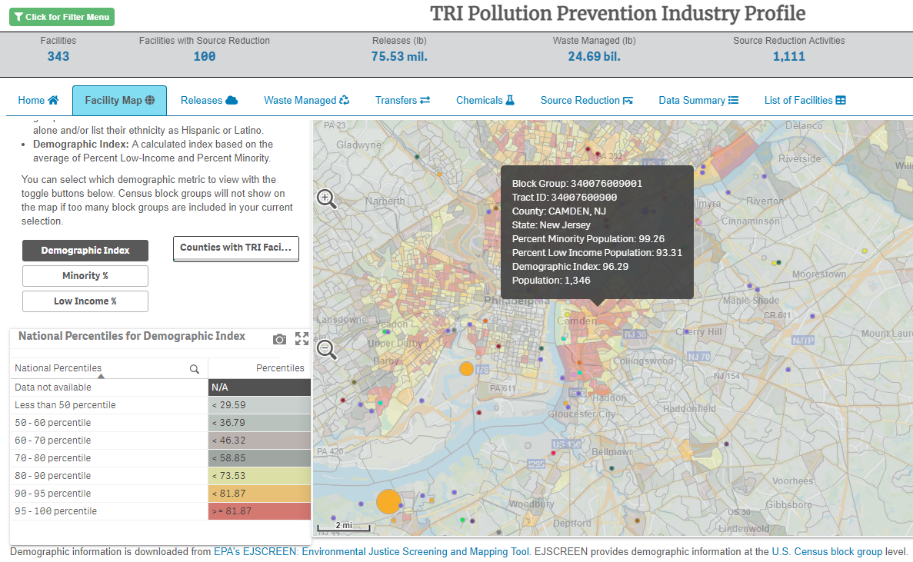Expand the percentiles table to fullscreen
913x562 pixels.
tap(302, 338)
